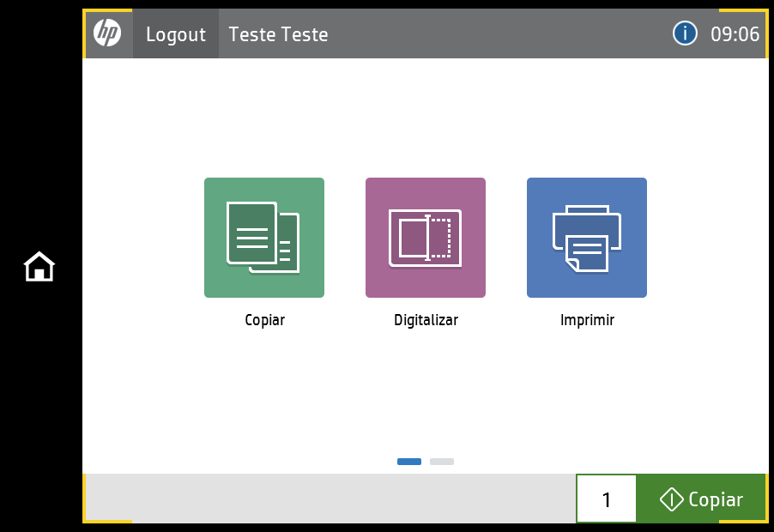Open the Imprimir print app tile
774x532 pixels.
coord(587,238)
